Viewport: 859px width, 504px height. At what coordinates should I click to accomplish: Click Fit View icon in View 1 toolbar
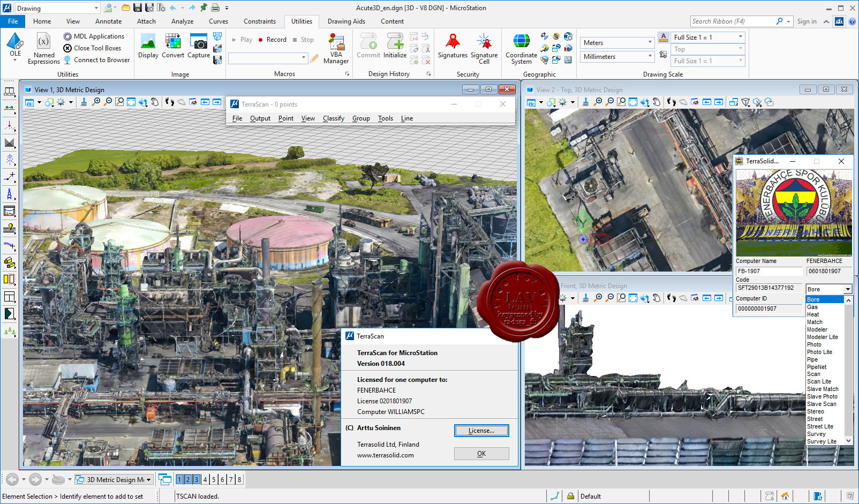click(x=131, y=102)
